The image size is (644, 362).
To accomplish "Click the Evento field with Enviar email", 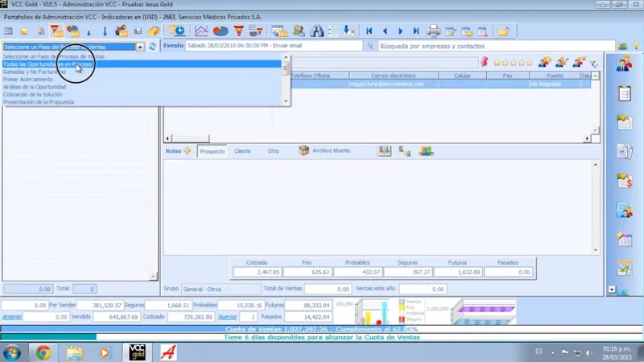I will [274, 46].
